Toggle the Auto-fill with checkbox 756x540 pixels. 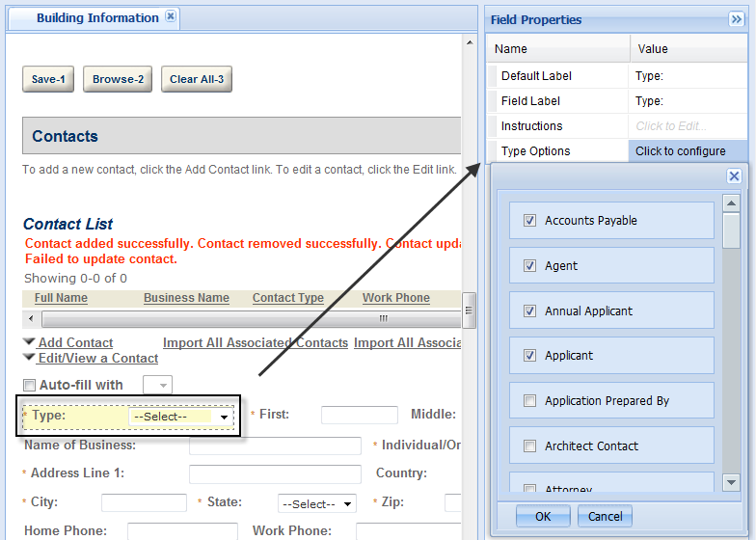click(30, 386)
